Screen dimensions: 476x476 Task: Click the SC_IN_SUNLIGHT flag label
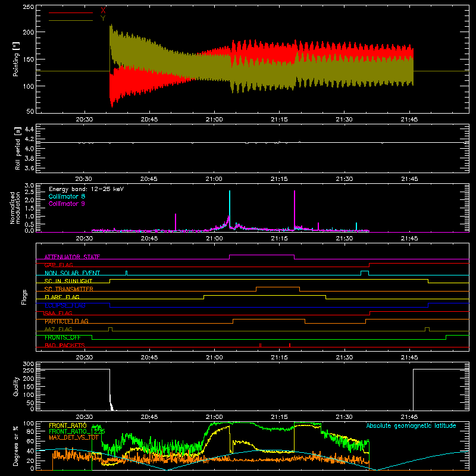click(x=68, y=281)
